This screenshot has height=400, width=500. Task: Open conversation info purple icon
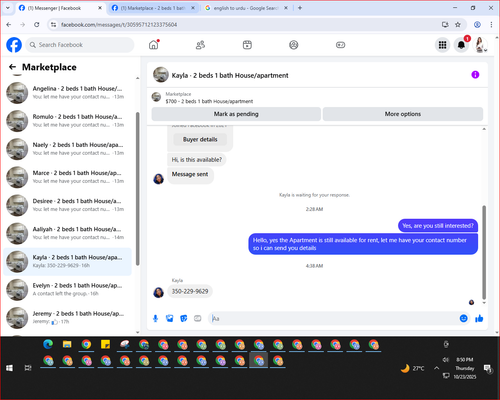point(475,75)
